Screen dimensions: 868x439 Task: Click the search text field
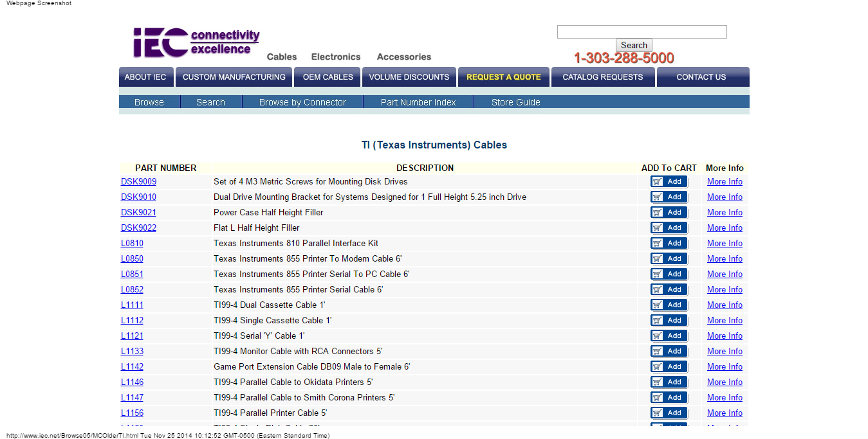coord(642,31)
